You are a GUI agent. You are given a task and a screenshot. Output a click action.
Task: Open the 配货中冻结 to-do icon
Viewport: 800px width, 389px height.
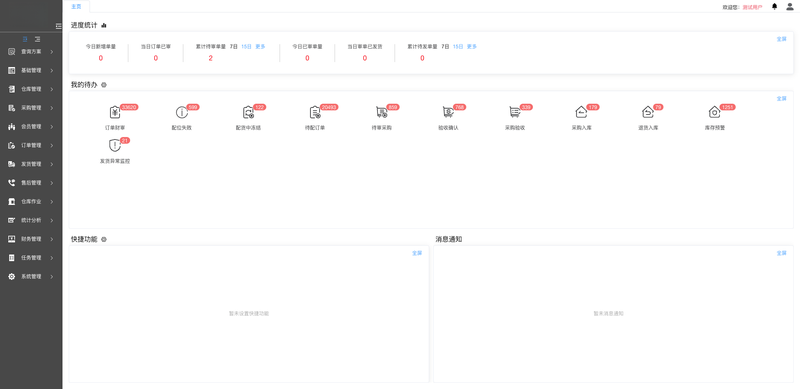[248, 112]
